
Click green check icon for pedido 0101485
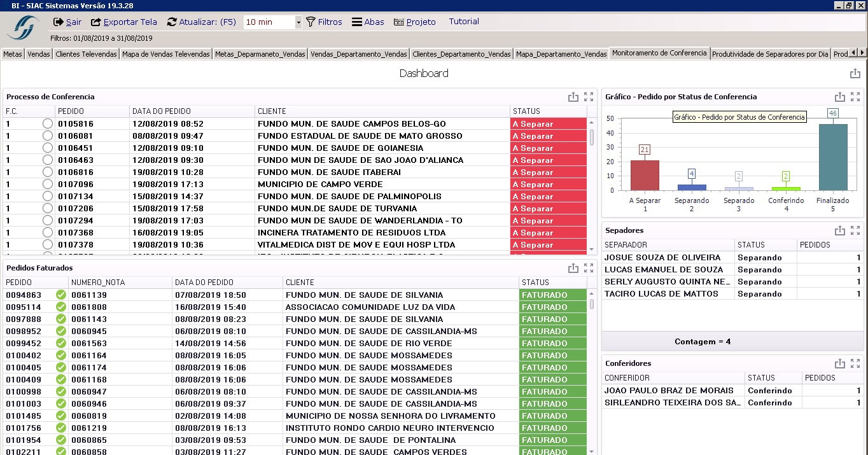coord(61,416)
